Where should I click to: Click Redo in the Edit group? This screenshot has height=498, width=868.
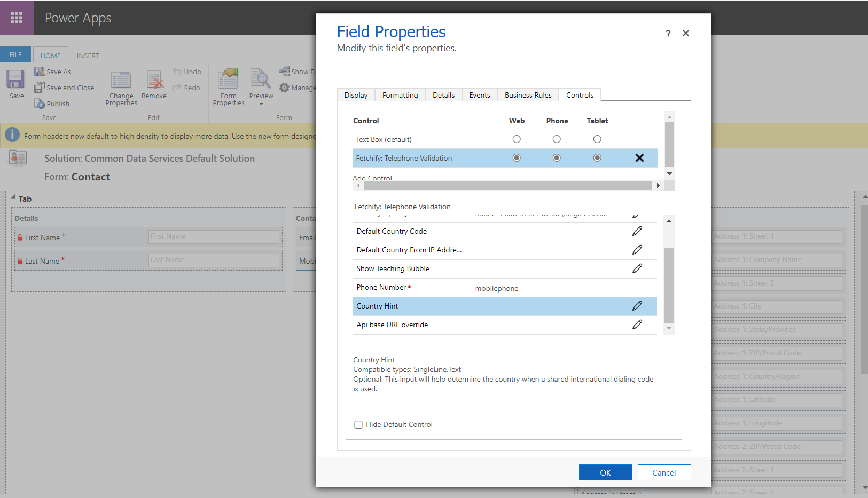pos(186,88)
